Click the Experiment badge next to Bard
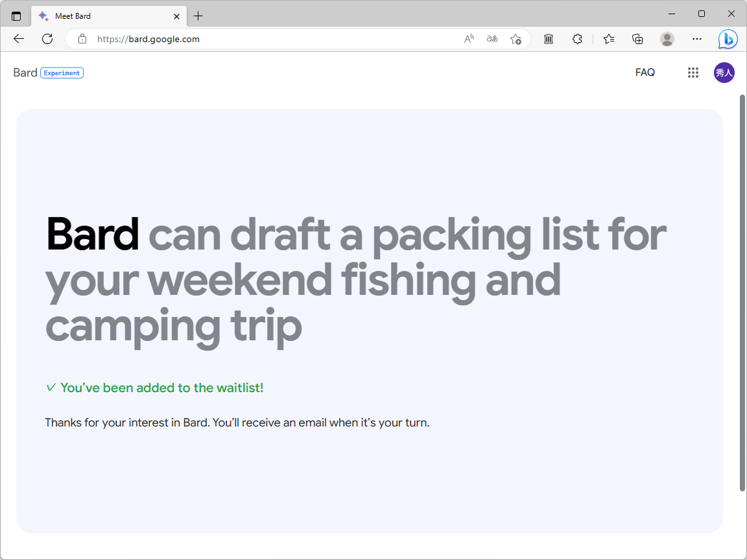747x560 pixels. point(62,73)
